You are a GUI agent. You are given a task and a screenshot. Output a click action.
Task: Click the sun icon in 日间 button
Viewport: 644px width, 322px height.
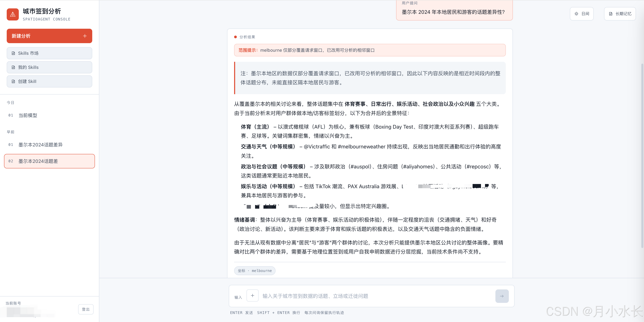576,14
